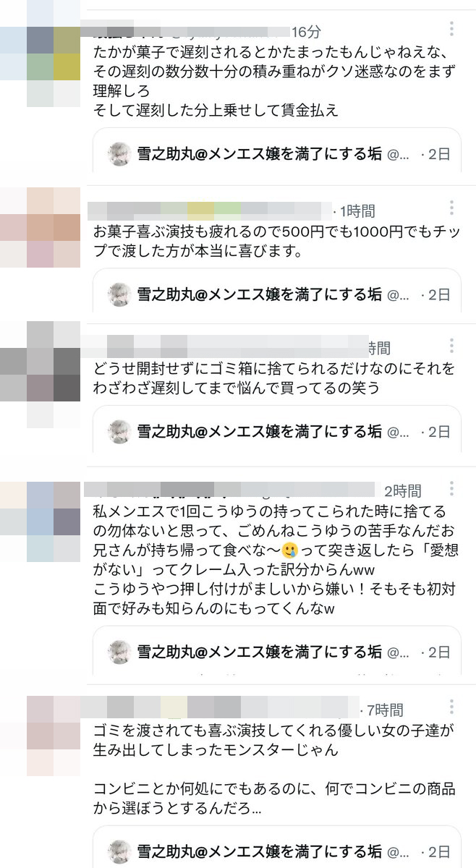Click quoted author's avatar under どうせ開封せずに post
The width and height of the screenshot is (476, 868).
[119, 432]
